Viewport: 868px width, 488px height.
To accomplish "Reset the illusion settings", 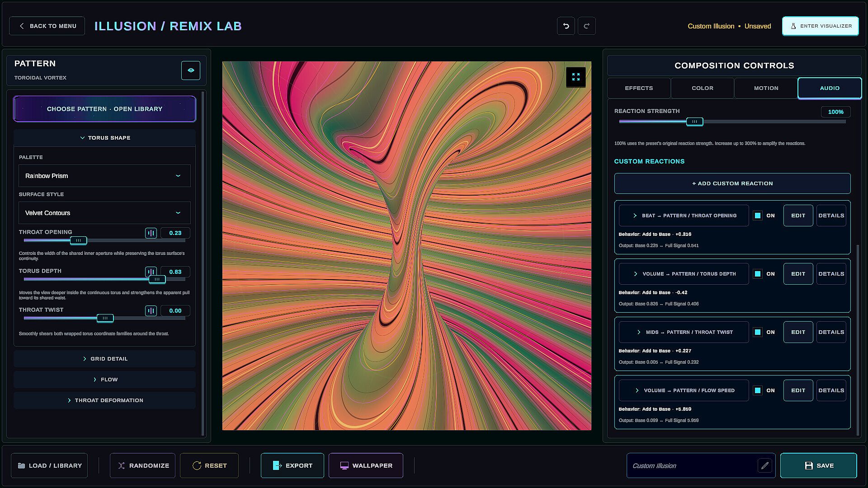I will [x=209, y=465].
